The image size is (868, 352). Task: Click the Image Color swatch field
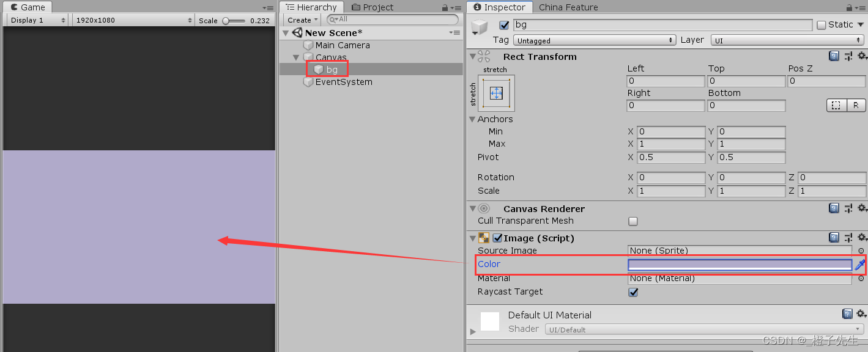(740, 265)
